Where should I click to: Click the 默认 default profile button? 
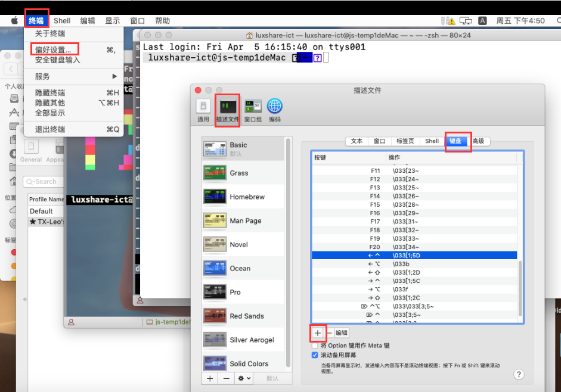click(x=272, y=378)
